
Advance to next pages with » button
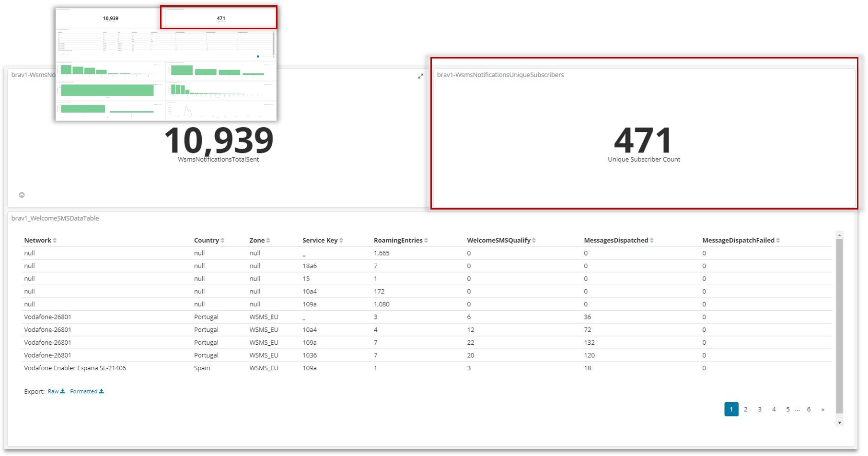pos(822,409)
